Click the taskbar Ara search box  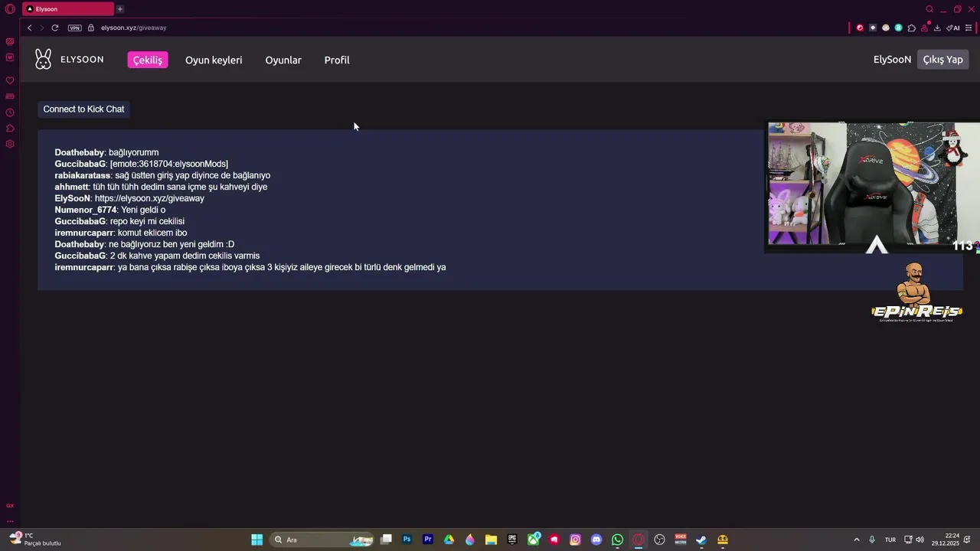[322, 540]
